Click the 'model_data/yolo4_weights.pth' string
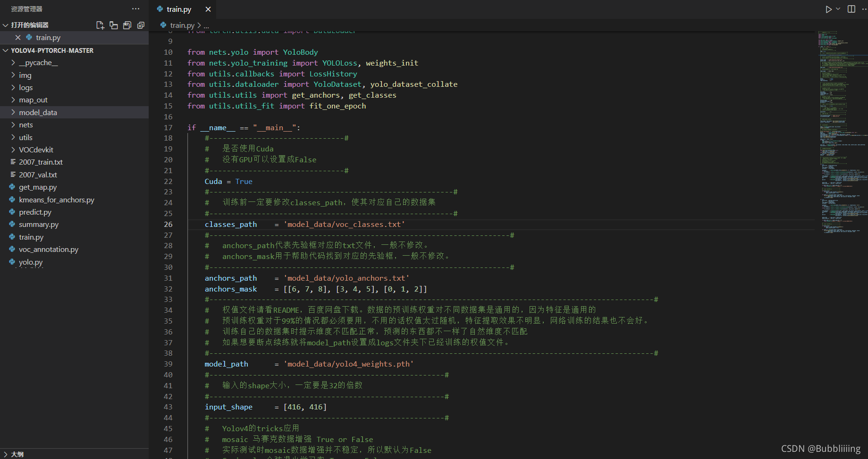 click(348, 364)
